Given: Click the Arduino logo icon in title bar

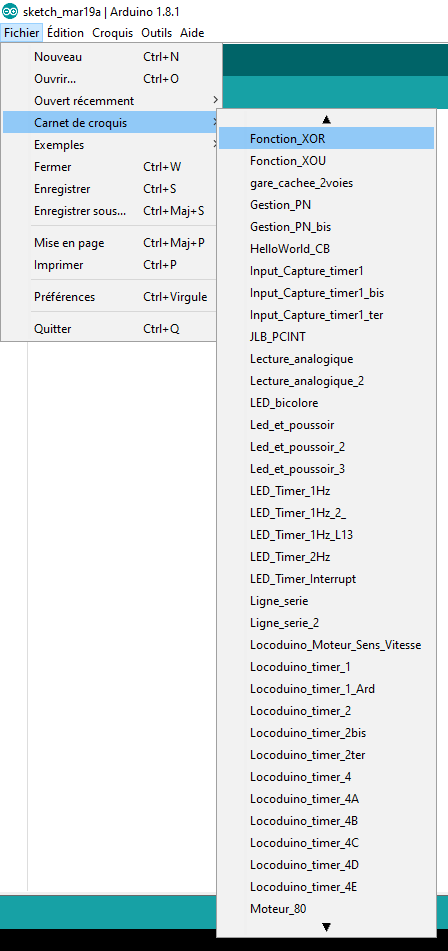Looking at the screenshot, I should (x=10, y=12).
